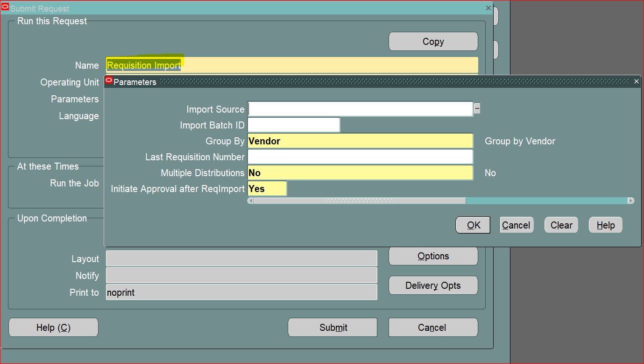Click the Oracle logo on Submit Request window
The width and height of the screenshot is (644, 364).
tap(5, 7)
